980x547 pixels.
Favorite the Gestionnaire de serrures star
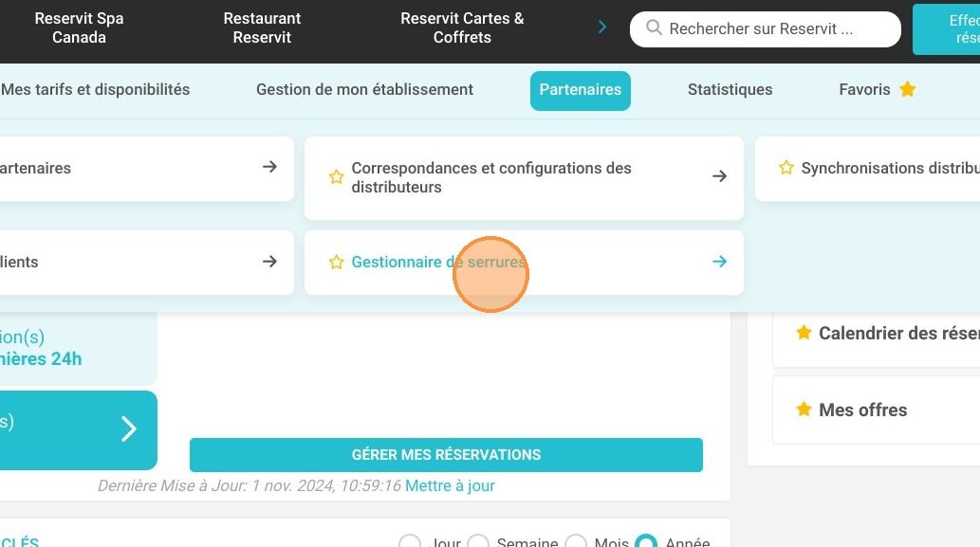[336, 262]
